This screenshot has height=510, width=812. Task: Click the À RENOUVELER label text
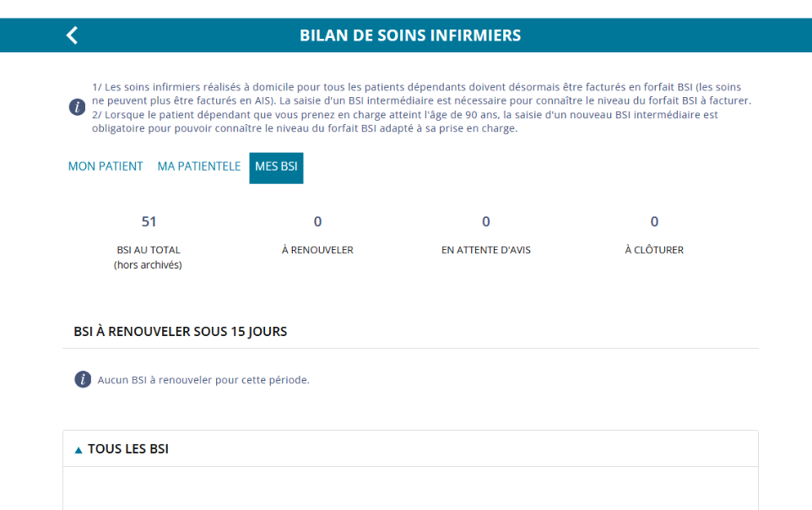[x=317, y=250]
